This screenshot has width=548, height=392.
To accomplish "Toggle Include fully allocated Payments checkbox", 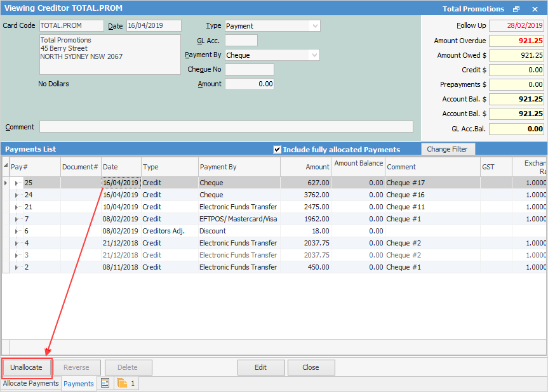I will point(277,150).
